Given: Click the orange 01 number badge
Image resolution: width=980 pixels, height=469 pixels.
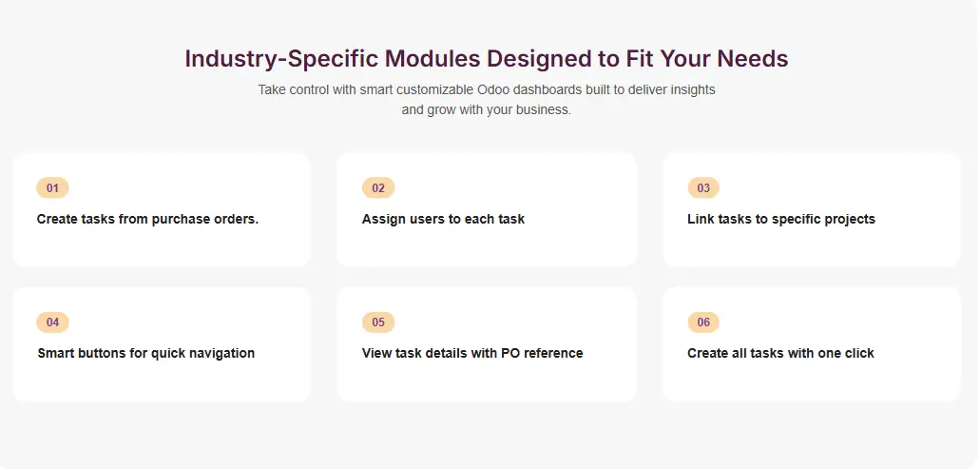Looking at the screenshot, I should 52,188.
